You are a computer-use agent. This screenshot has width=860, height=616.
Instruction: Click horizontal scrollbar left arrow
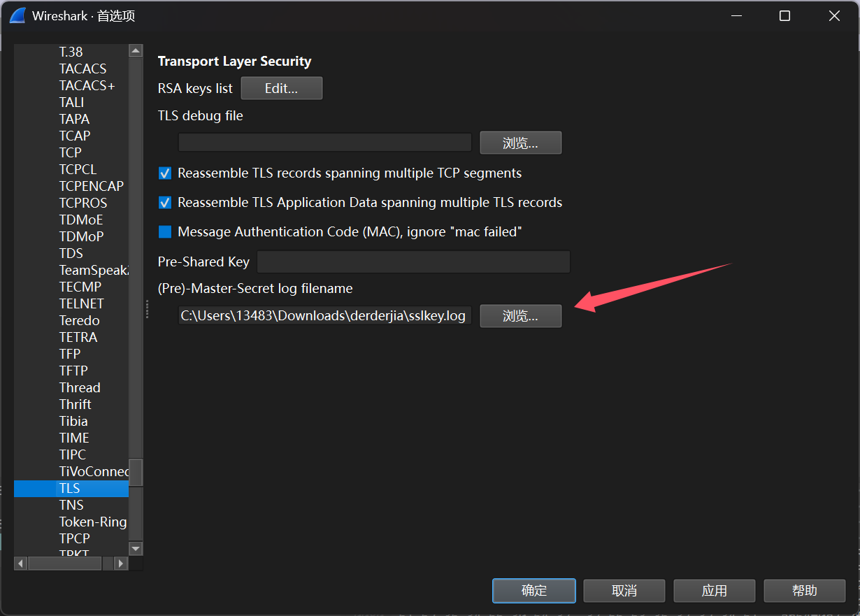21,563
